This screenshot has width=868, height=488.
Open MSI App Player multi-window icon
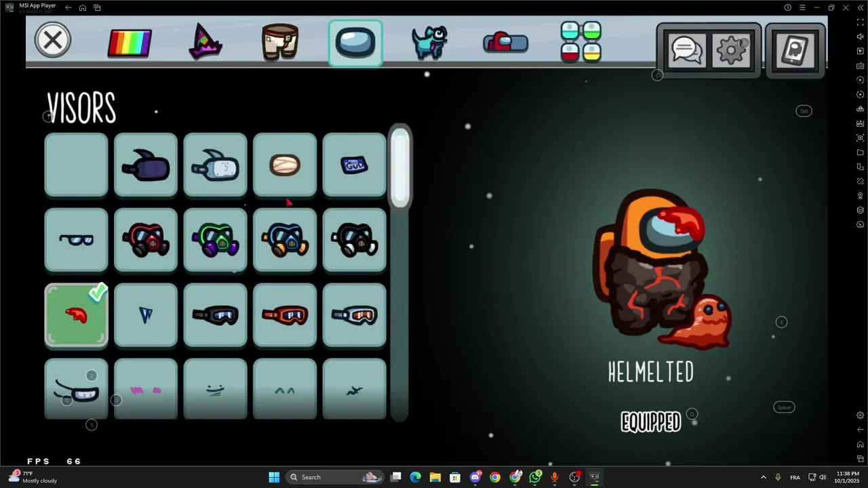[x=97, y=7]
